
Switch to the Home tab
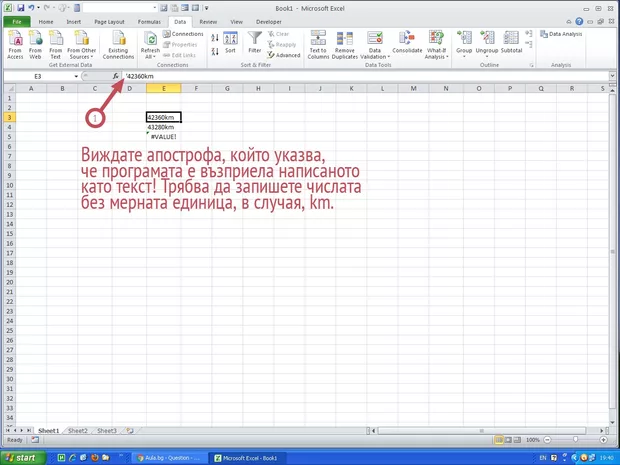click(x=46, y=22)
